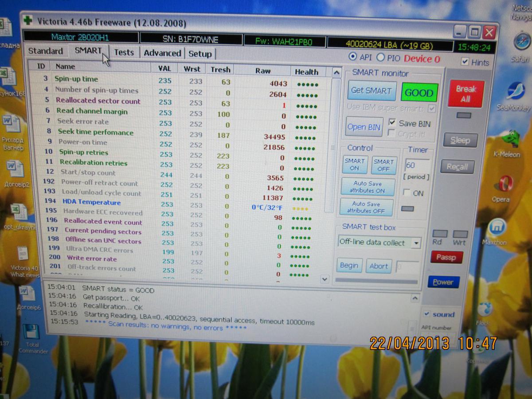Viewport: 532px width, 399px height.
Task: Launch the Opera desktop icon
Action: click(x=505, y=184)
